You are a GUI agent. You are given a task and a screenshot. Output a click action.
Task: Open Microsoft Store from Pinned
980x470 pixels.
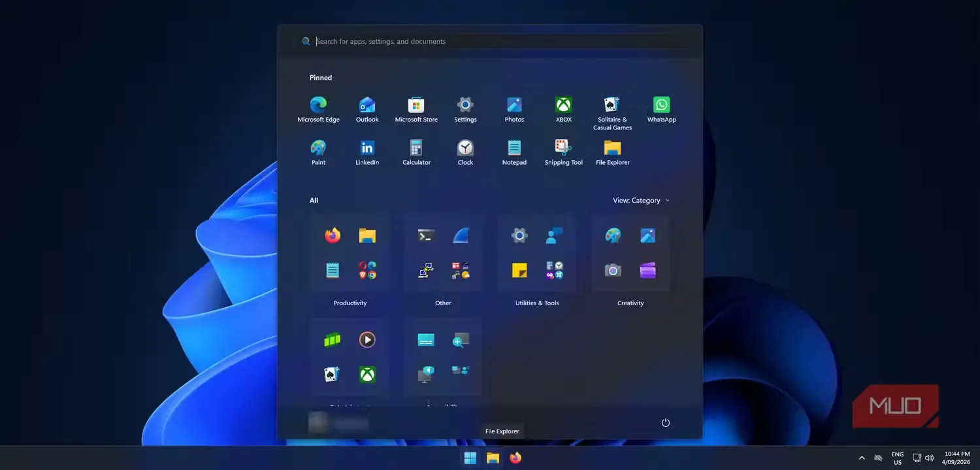click(416, 109)
